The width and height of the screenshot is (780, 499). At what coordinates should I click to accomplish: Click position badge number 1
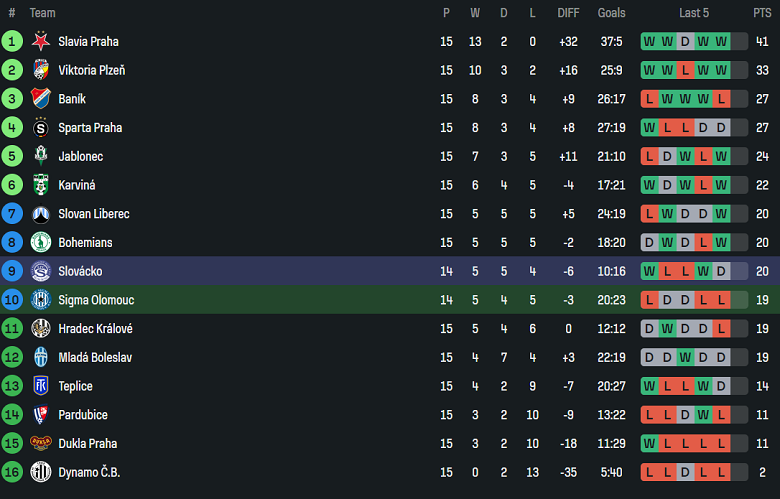(x=12, y=42)
